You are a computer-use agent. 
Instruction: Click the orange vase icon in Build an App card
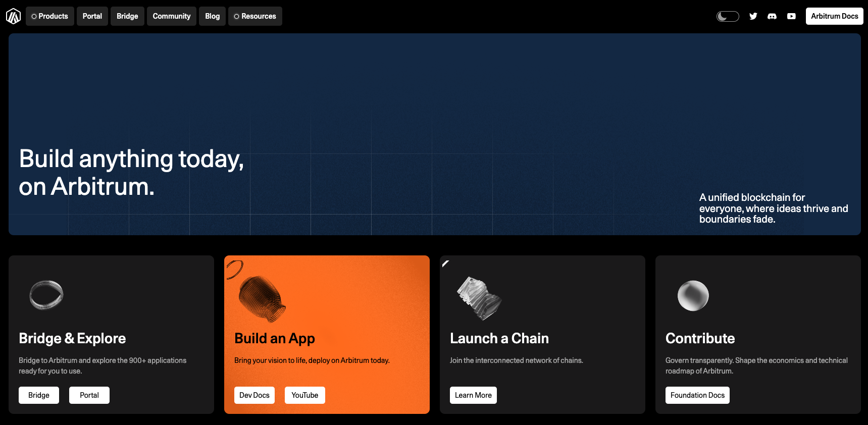(x=262, y=299)
